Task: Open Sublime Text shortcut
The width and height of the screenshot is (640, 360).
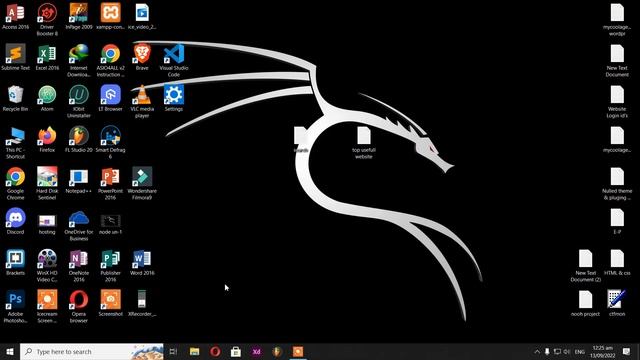Action: (x=16, y=57)
